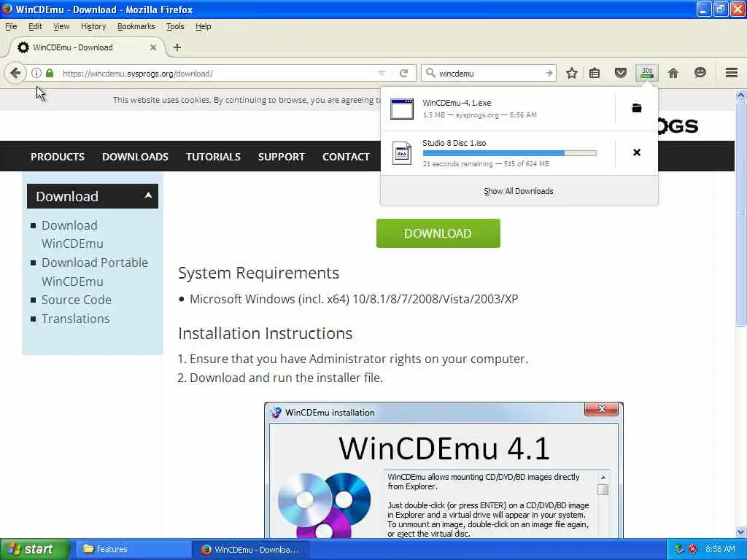Image resolution: width=747 pixels, height=560 pixels.
Task: Save page to Pocket
Action: click(620, 74)
